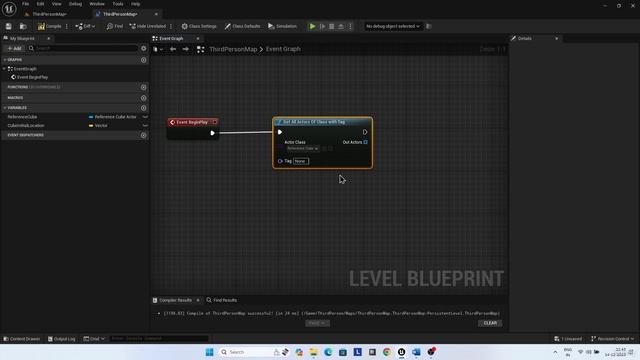640x360 pixels.
Task: Click the Event BeginPlay node header
Action: [x=193, y=122]
